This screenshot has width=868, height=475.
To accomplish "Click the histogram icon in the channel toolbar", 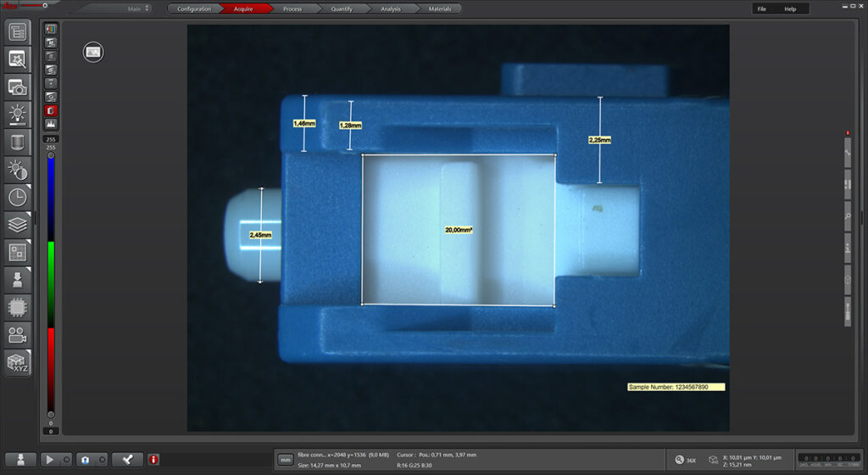I will coord(51,124).
